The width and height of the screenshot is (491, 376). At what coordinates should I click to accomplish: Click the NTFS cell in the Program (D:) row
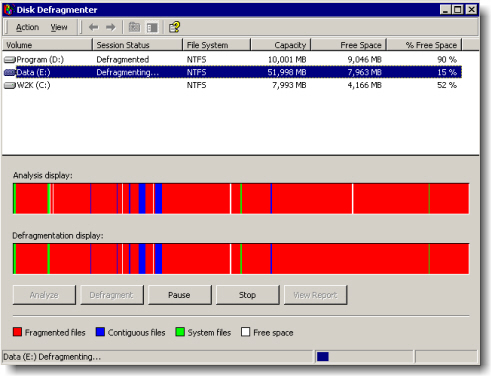[x=196, y=60]
